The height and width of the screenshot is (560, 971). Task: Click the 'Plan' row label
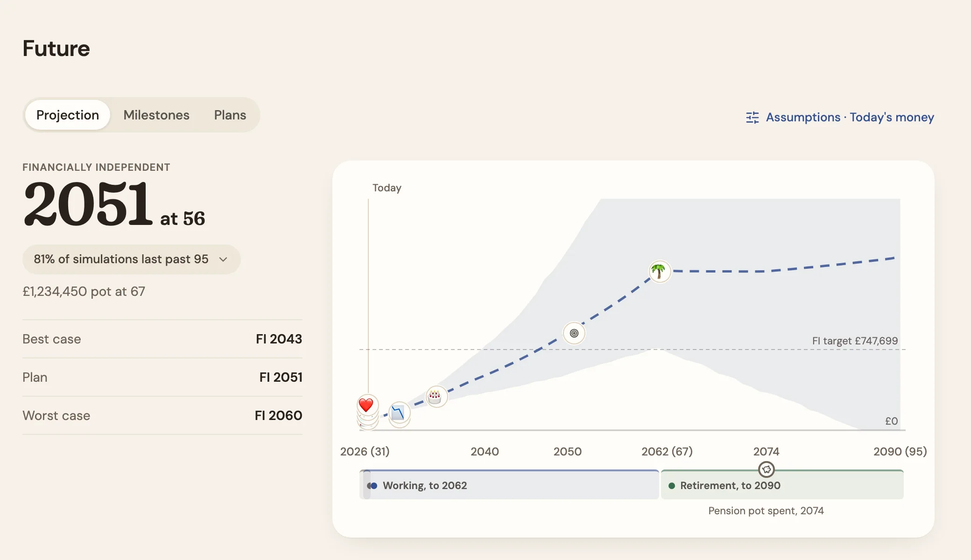[35, 378]
